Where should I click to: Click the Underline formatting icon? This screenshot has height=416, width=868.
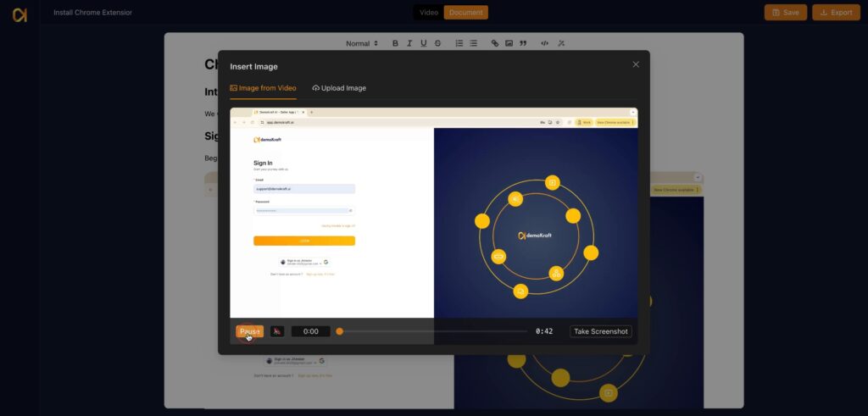click(423, 43)
